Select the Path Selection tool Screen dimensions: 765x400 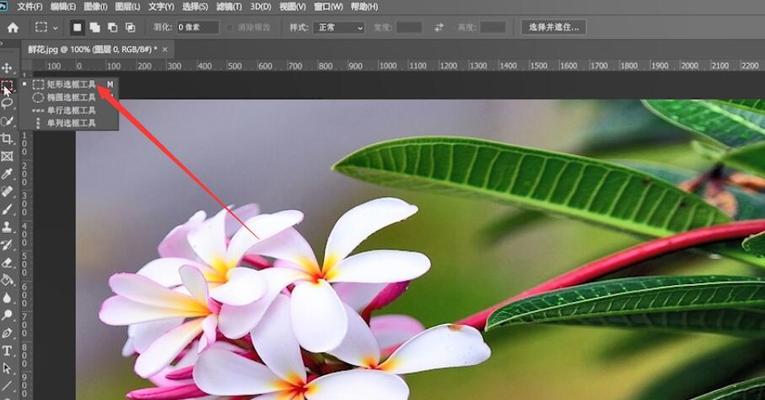[x=7, y=368]
